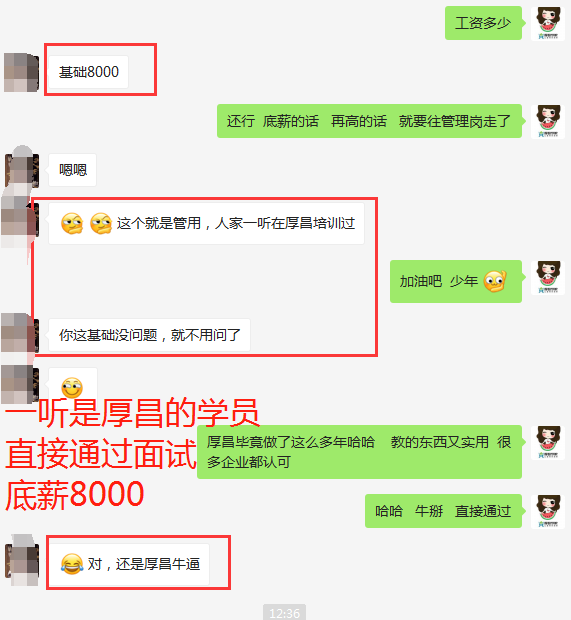Click the girl avatar beside 工资多少
571x620 pixels.
coord(548,23)
